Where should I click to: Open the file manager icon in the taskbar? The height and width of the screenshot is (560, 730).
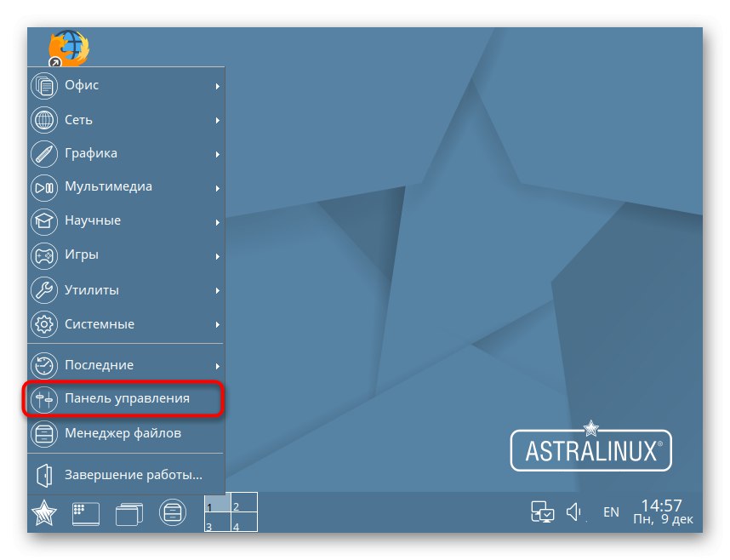(168, 512)
